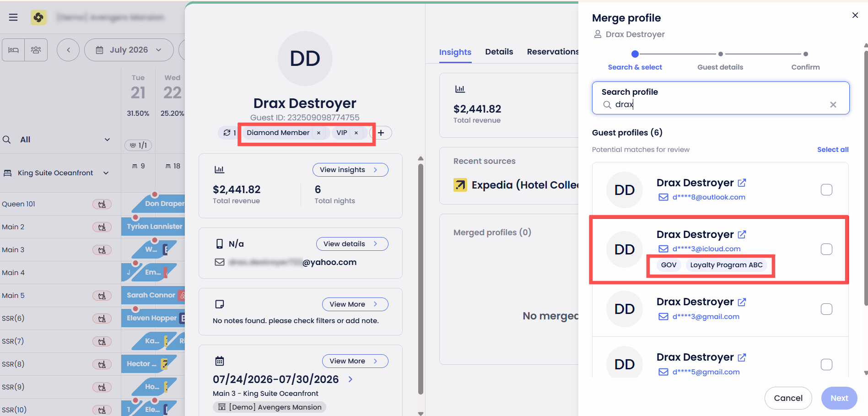Screen dimensions: 868x416
Task: Open the July 2026 date dropdown
Action: pyautogui.click(x=129, y=50)
